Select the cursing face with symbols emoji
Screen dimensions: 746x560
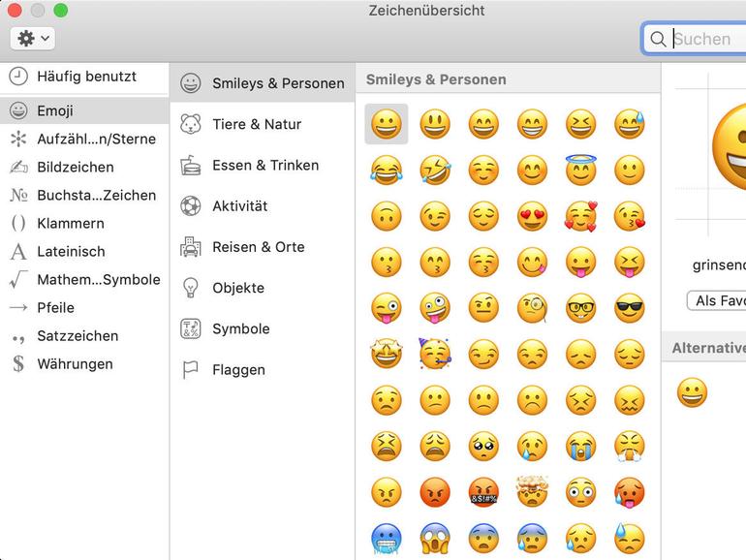point(483,492)
